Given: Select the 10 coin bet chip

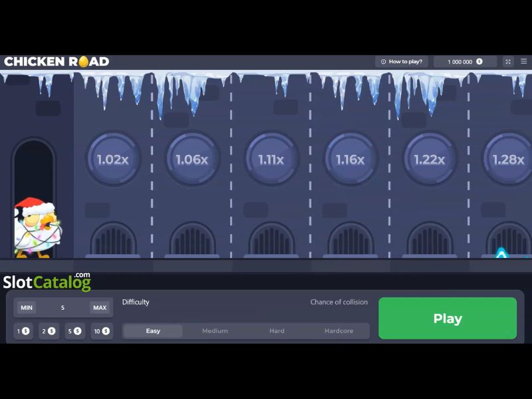Looking at the screenshot, I should [101, 331].
